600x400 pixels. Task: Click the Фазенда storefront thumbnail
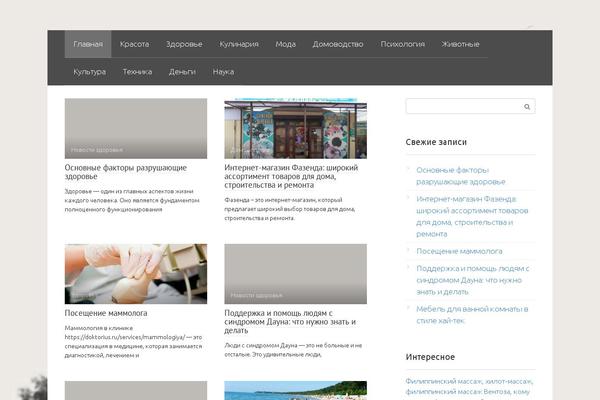tap(295, 129)
